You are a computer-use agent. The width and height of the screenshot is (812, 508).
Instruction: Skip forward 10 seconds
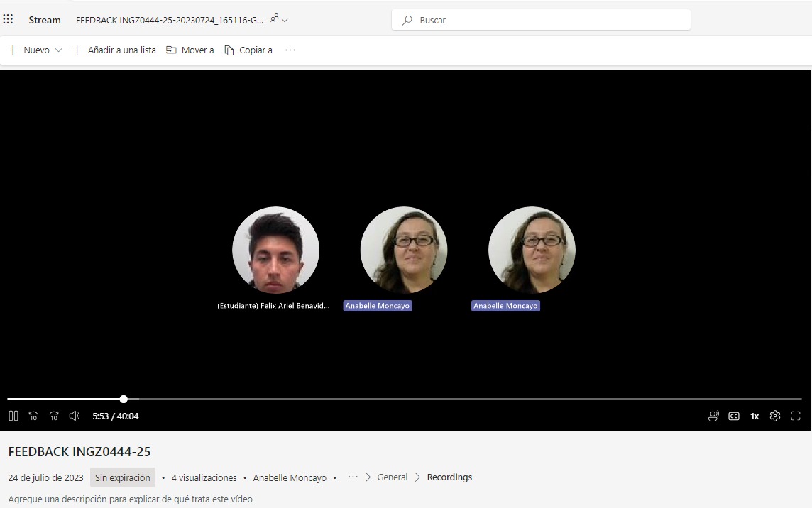54,416
